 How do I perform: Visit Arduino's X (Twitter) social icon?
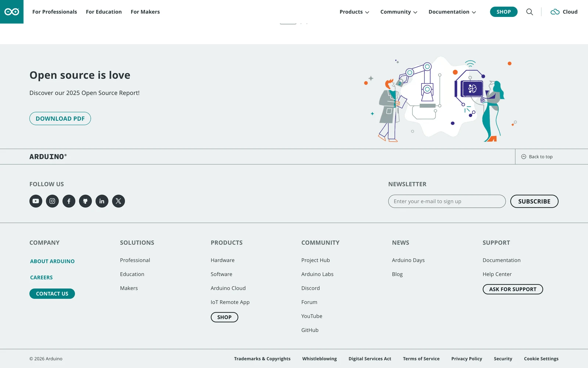[x=118, y=201]
